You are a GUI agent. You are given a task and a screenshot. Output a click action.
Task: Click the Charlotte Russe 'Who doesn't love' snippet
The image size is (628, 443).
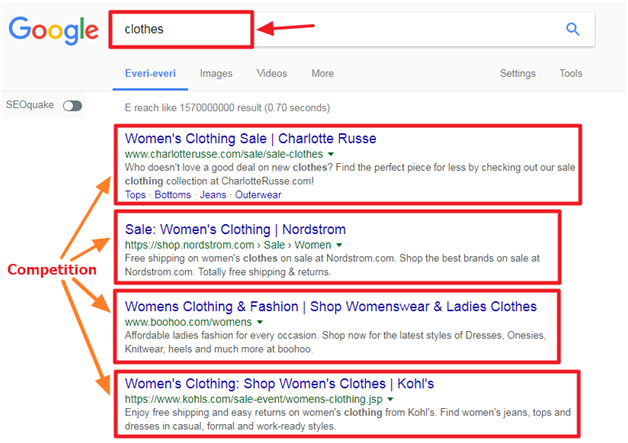(350, 174)
